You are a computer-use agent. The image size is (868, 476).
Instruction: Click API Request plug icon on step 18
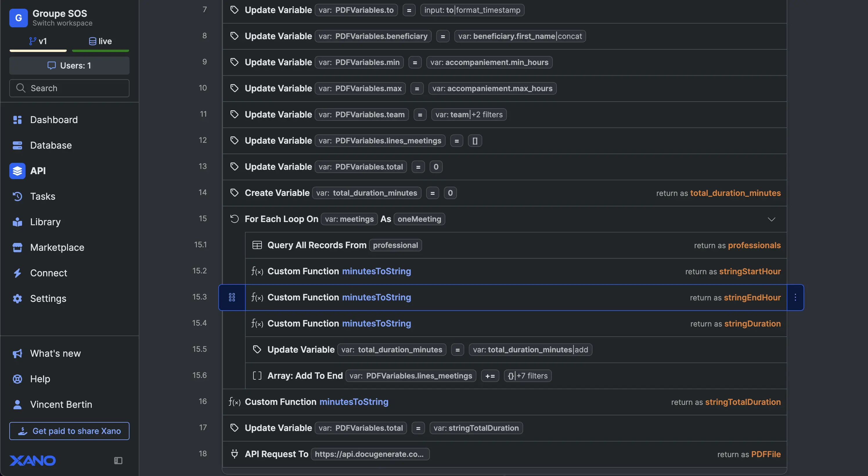click(234, 454)
